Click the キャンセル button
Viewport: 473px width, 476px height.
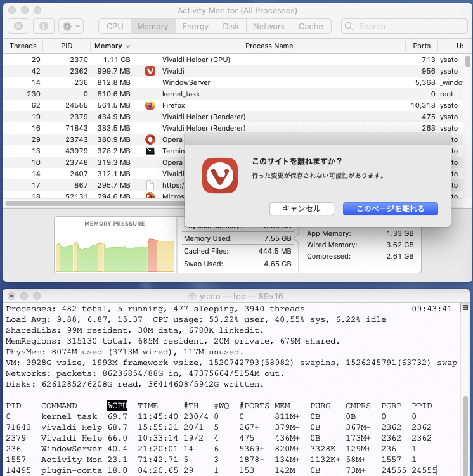pyautogui.click(x=301, y=209)
